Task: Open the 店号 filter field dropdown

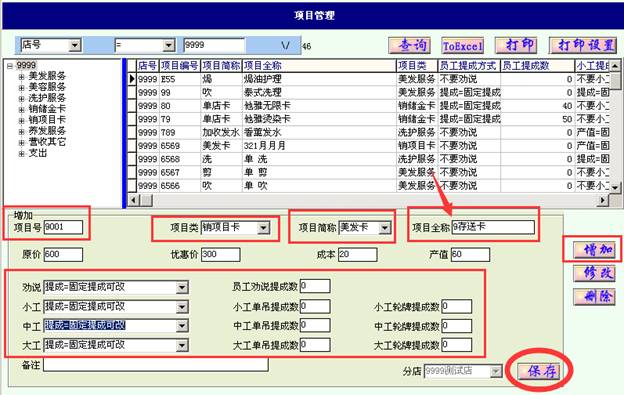Action: point(74,45)
